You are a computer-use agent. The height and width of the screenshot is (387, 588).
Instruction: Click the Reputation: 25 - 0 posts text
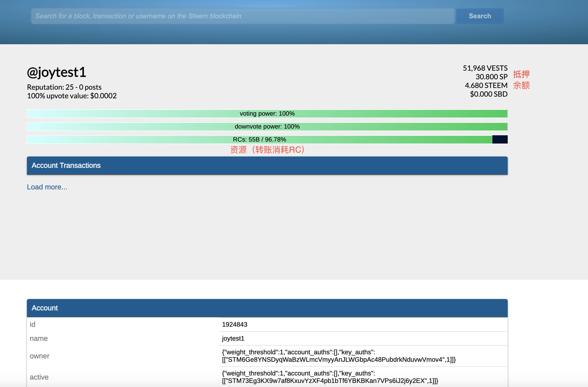click(64, 87)
